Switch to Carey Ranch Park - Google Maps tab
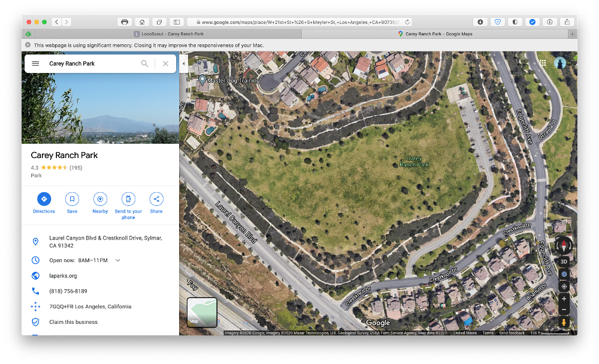 tap(435, 34)
